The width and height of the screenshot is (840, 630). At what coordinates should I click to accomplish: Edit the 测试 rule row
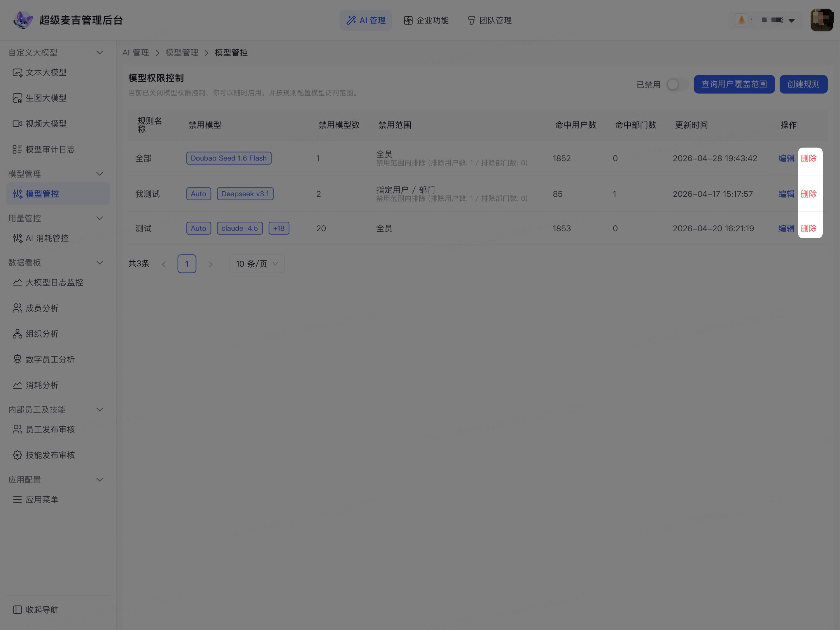[x=786, y=229]
